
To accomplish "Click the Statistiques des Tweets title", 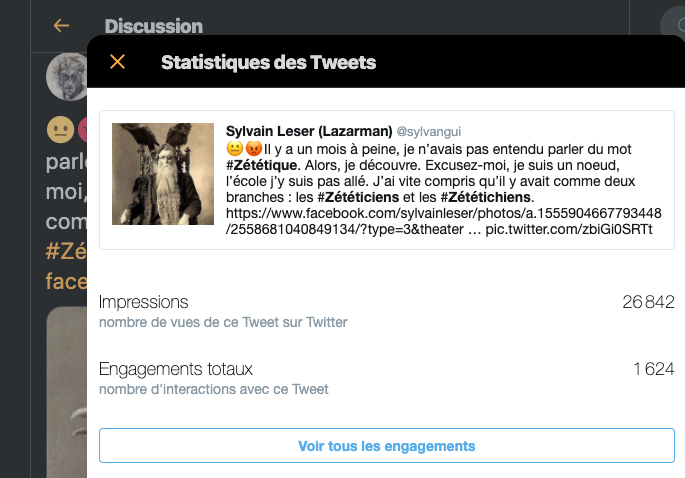I will click(268, 63).
